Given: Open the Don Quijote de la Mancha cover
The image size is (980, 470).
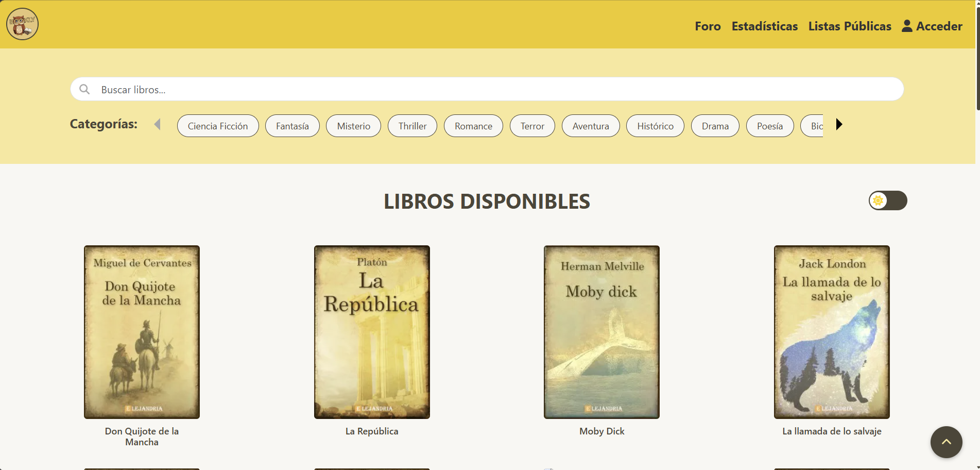Looking at the screenshot, I should click(142, 332).
